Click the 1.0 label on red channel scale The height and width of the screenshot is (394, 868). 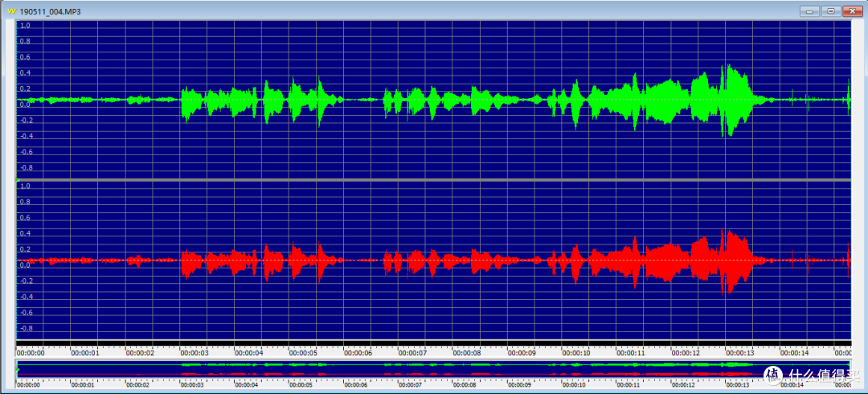(x=26, y=187)
